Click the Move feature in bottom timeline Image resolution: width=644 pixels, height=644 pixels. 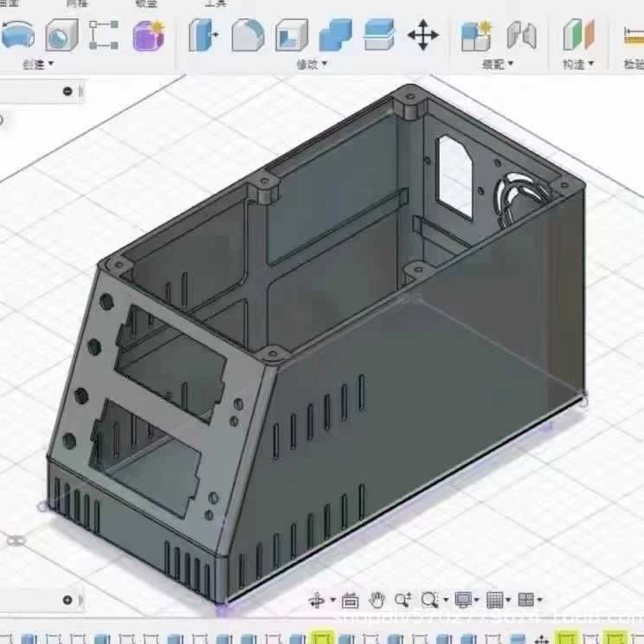tap(542, 639)
